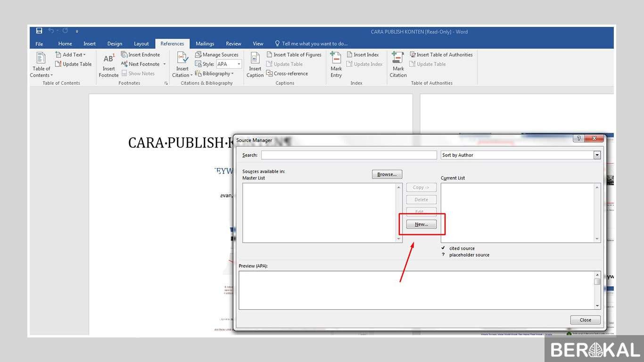
Task: Jump to the next footnote
Action: pyautogui.click(x=140, y=64)
